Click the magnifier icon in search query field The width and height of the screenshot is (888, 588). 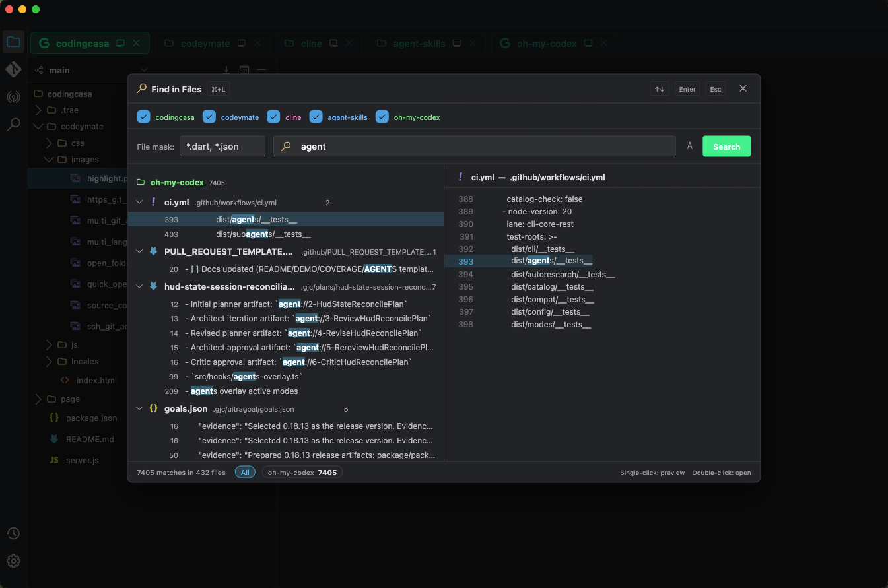pyautogui.click(x=286, y=147)
